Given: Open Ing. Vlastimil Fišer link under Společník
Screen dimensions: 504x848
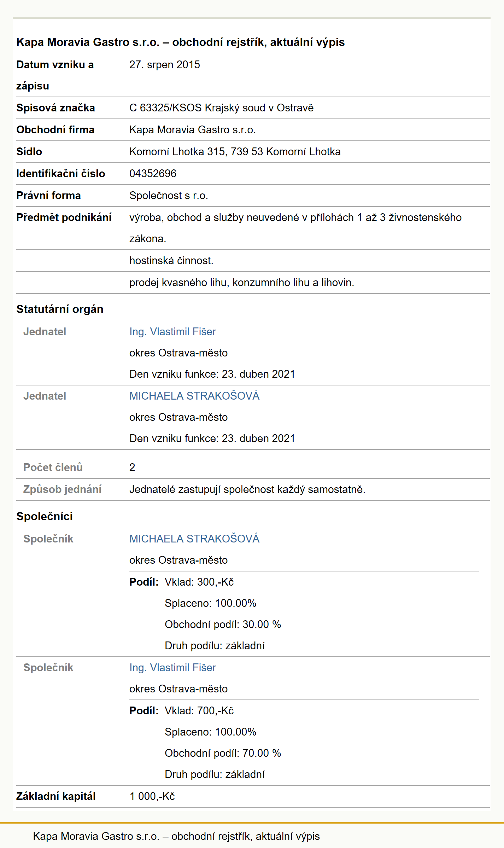Looking at the screenshot, I should tap(172, 668).
